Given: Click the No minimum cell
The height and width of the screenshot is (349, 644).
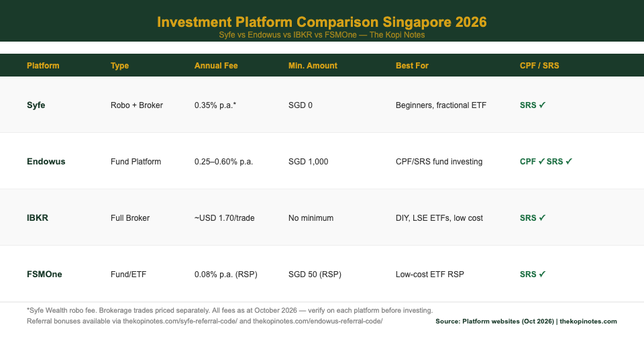Looking at the screenshot, I should tap(311, 218).
